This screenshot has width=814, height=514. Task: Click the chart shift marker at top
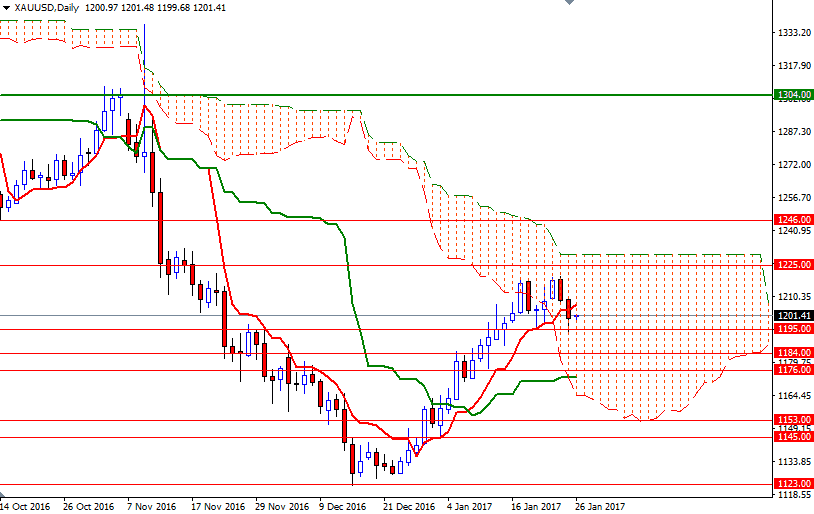click(x=569, y=2)
